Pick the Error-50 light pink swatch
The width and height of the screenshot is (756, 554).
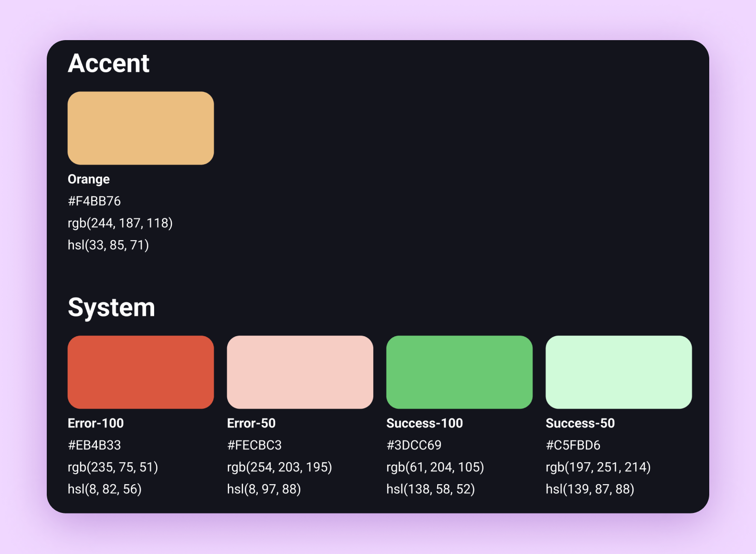pyautogui.click(x=300, y=372)
